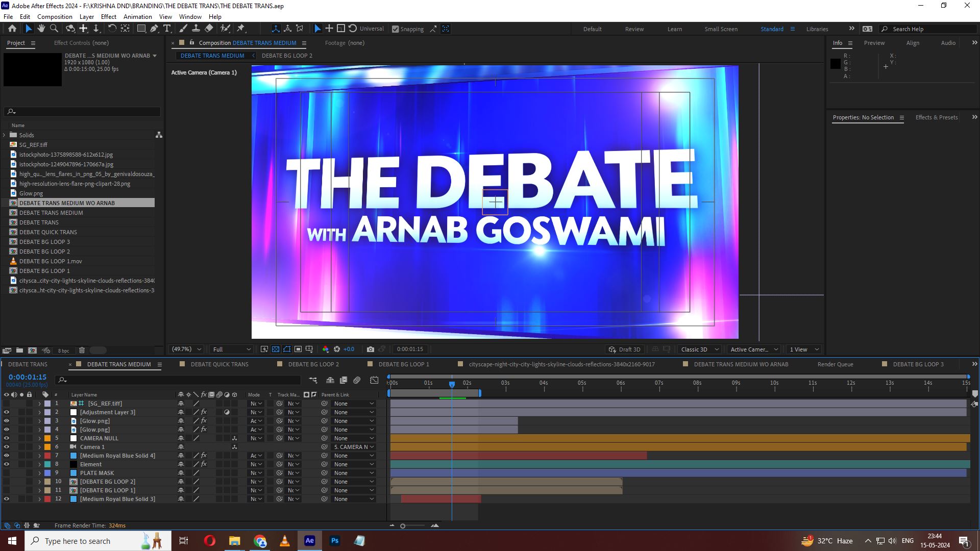Open the Classic 3D renderer dropdown
This screenshot has width=980, height=551.
click(x=699, y=349)
